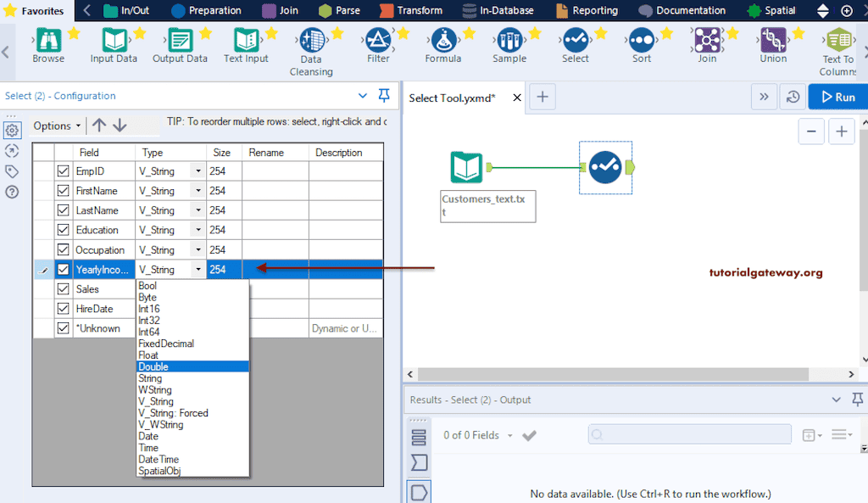Select the Sort tool
This screenshot has width=868, height=503.
(641, 40)
